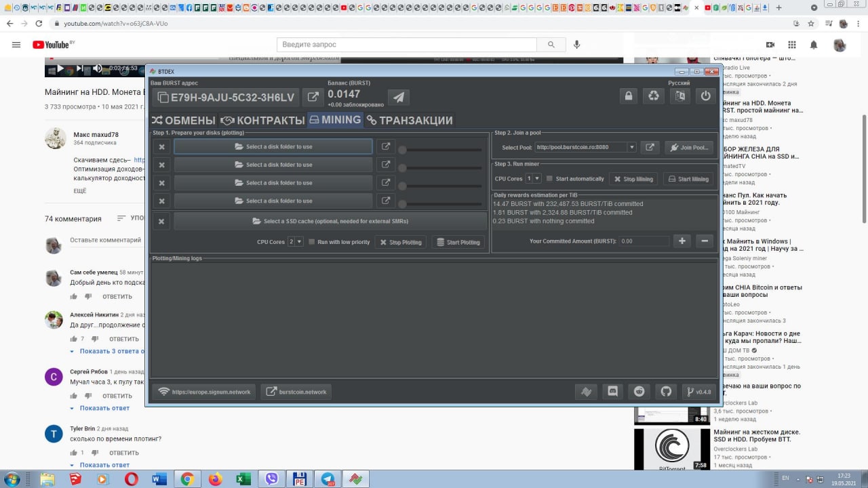Clear the SSD cache with X button
The height and width of the screenshot is (488, 868).
(161, 221)
